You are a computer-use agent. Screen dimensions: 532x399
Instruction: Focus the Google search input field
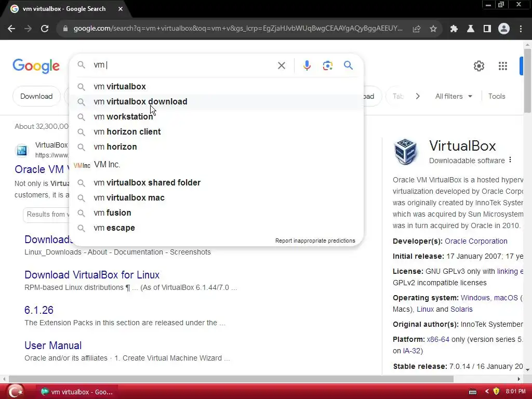pos(183,65)
